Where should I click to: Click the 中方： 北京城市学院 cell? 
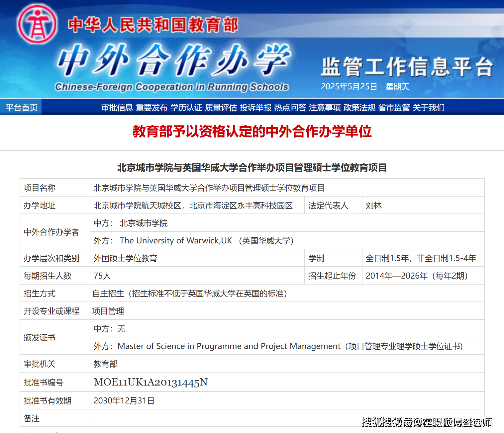click(287, 223)
